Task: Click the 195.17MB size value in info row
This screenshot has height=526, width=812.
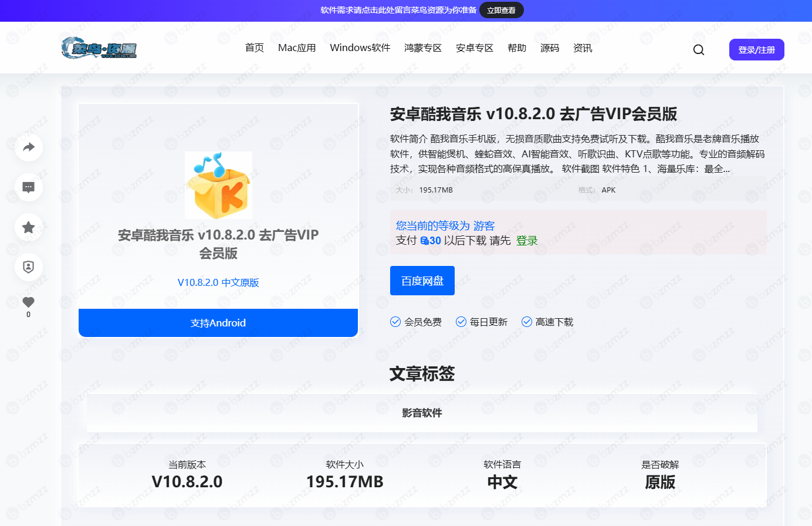Action: [x=436, y=190]
